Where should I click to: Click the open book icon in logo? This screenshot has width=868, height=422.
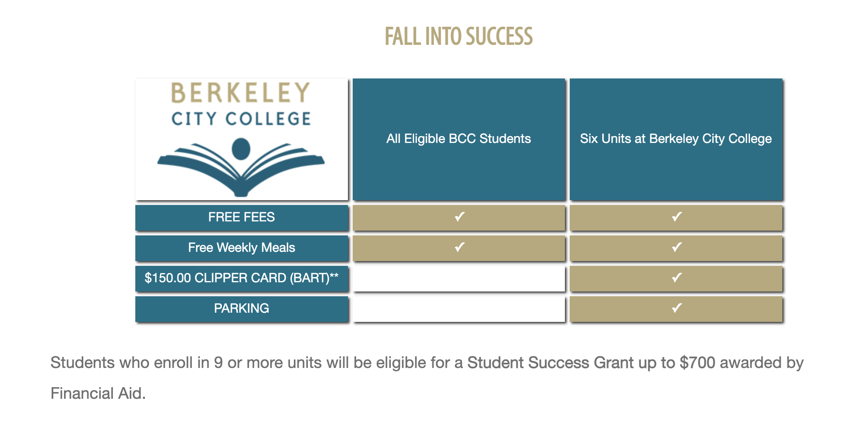(241, 167)
